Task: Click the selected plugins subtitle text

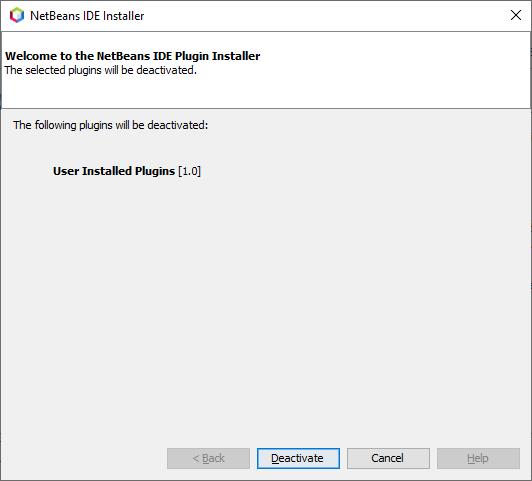Action: (101, 70)
